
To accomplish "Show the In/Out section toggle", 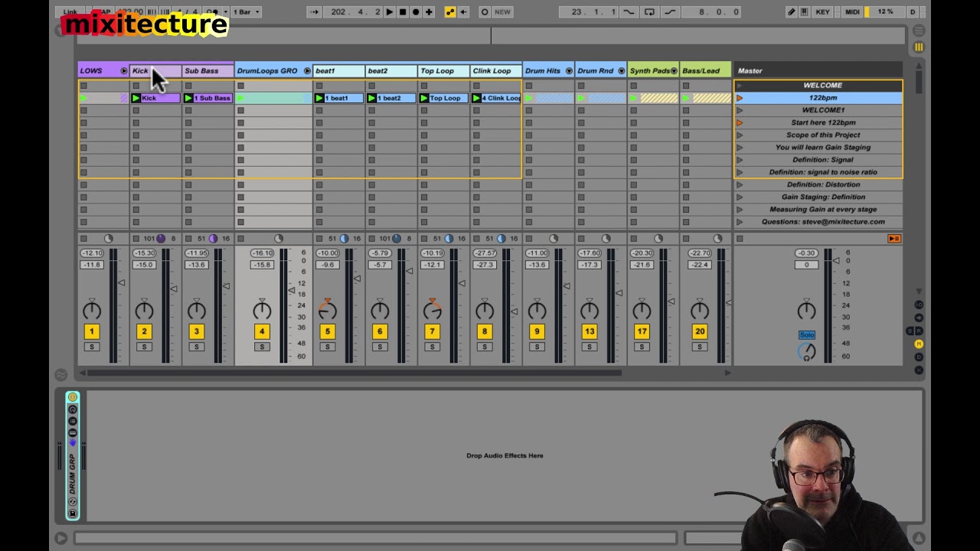I will coord(919,305).
